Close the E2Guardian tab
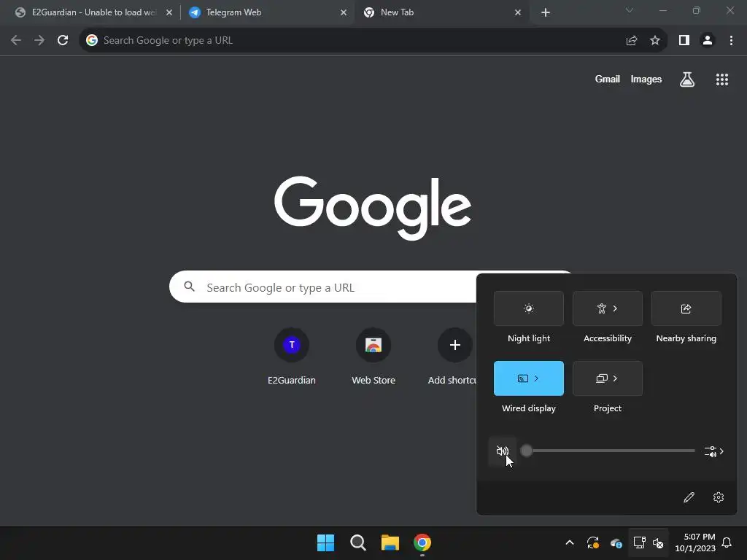 pos(169,12)
